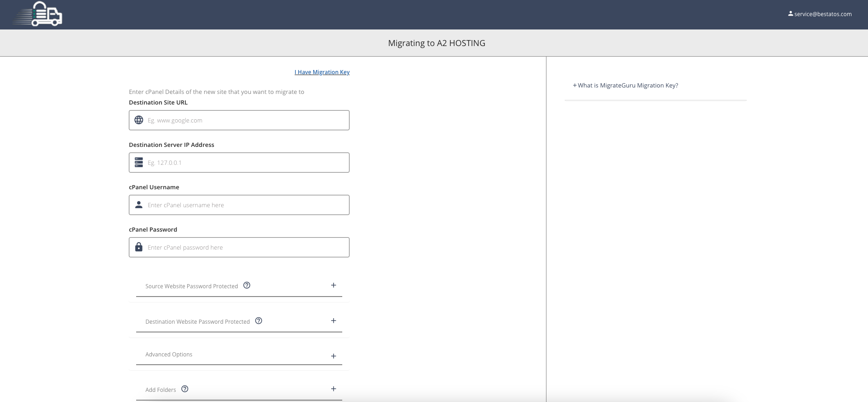Click the 'Add Folders' label text
The height and width of the screenshot is (402, 868).
(161, 390)
